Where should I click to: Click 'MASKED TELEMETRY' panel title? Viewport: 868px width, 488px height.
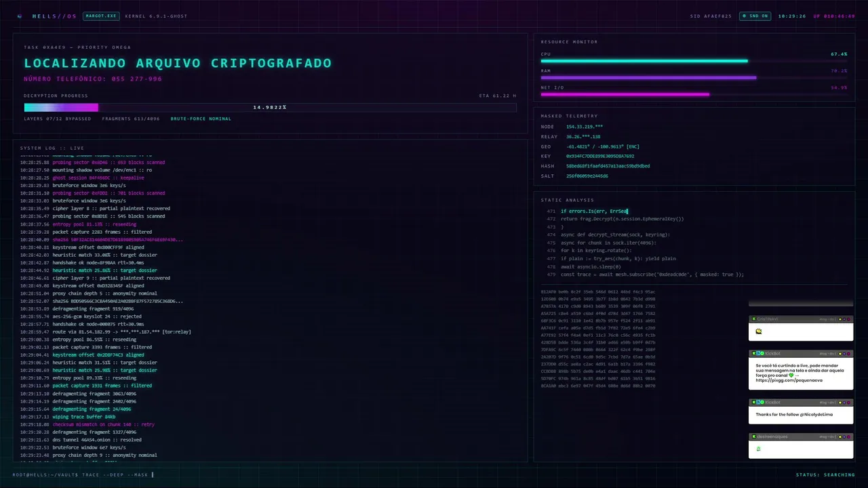569,116
